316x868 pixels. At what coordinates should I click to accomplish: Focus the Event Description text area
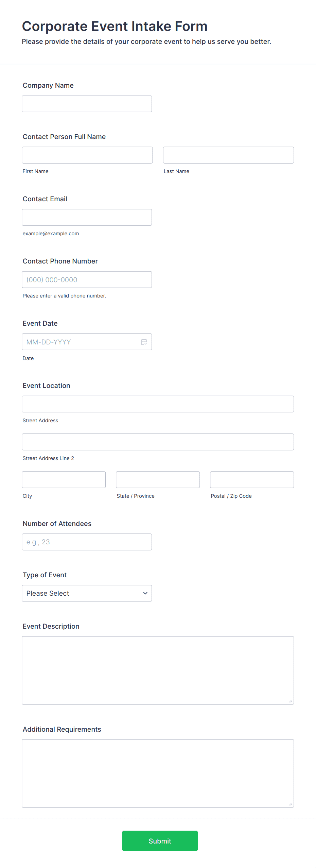point(158,670)
